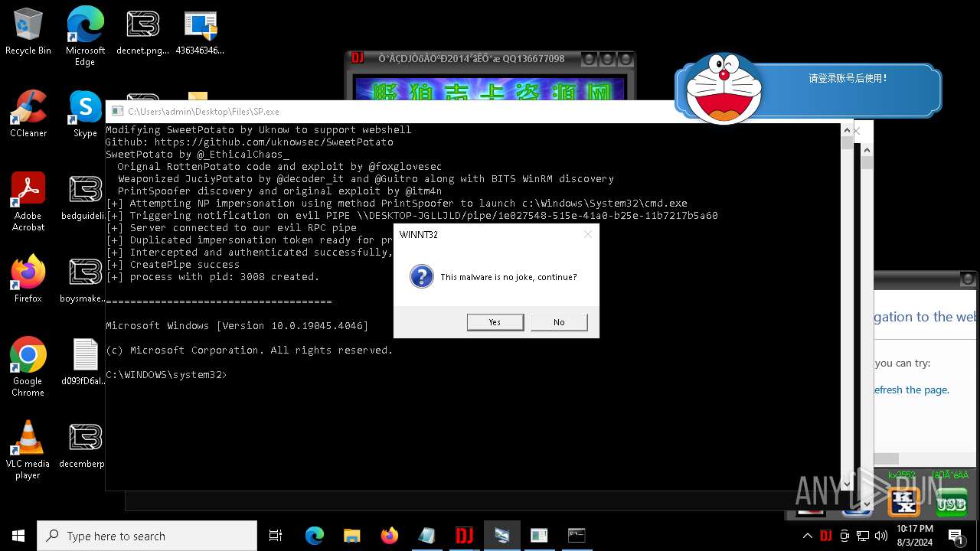Click the USB green icon

pos(951,501)
